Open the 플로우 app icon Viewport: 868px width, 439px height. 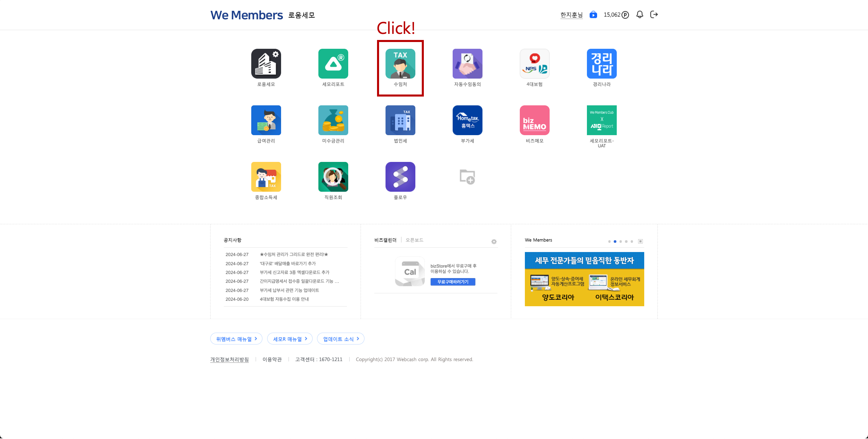coord(400,177)
